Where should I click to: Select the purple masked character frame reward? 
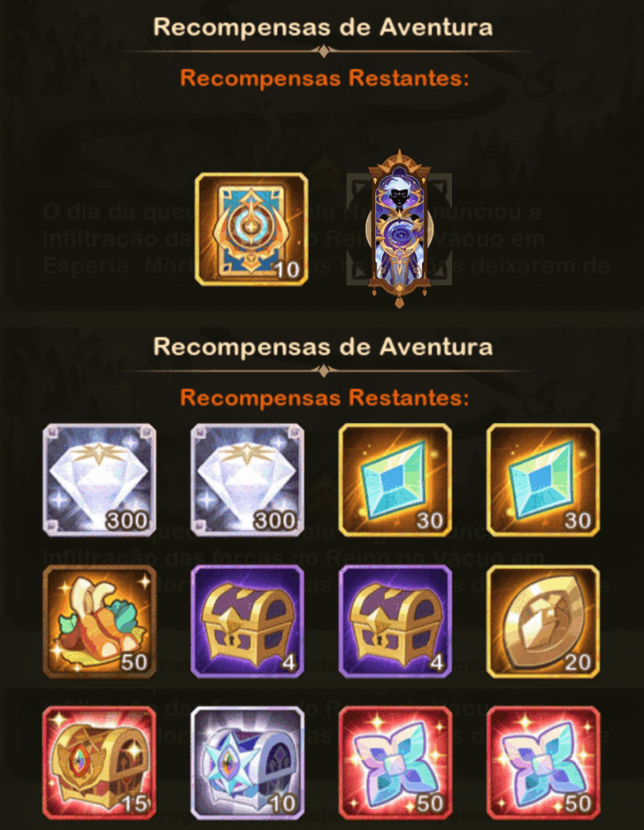pos(399,229)
